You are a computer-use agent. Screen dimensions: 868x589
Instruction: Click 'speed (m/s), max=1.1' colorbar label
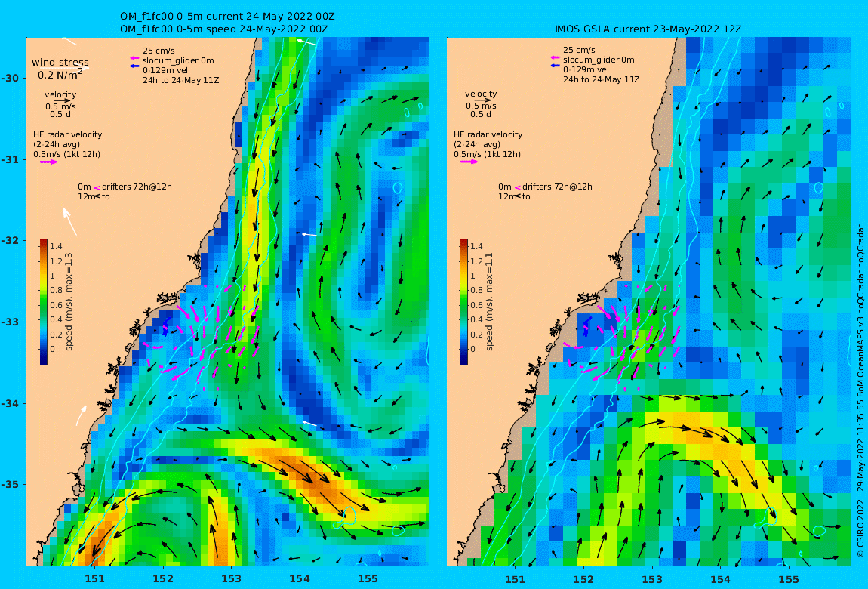coord(489,302)
